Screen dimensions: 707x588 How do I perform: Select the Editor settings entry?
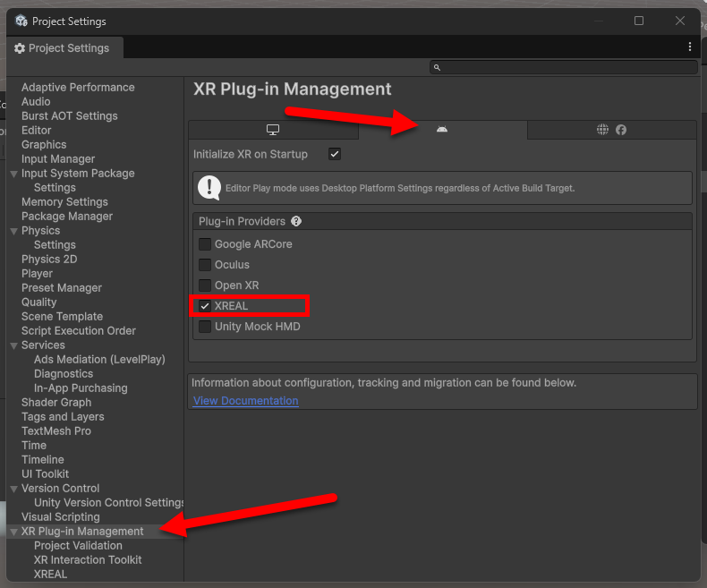[x=37, y=131]
